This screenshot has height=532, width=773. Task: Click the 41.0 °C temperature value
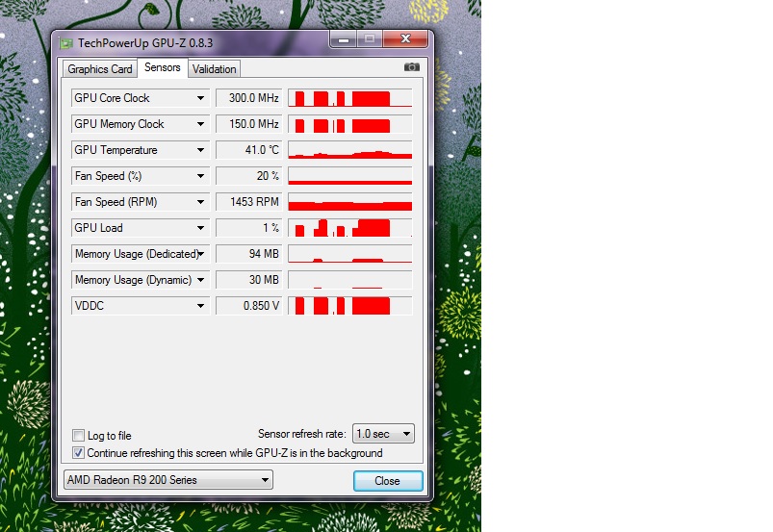point(249,150)
